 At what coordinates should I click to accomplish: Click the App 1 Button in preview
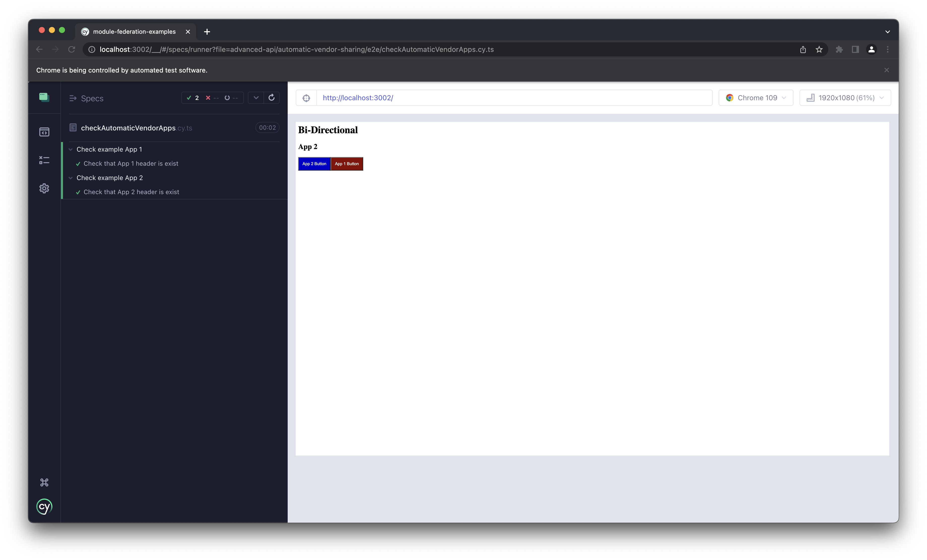tap(347, 163)
